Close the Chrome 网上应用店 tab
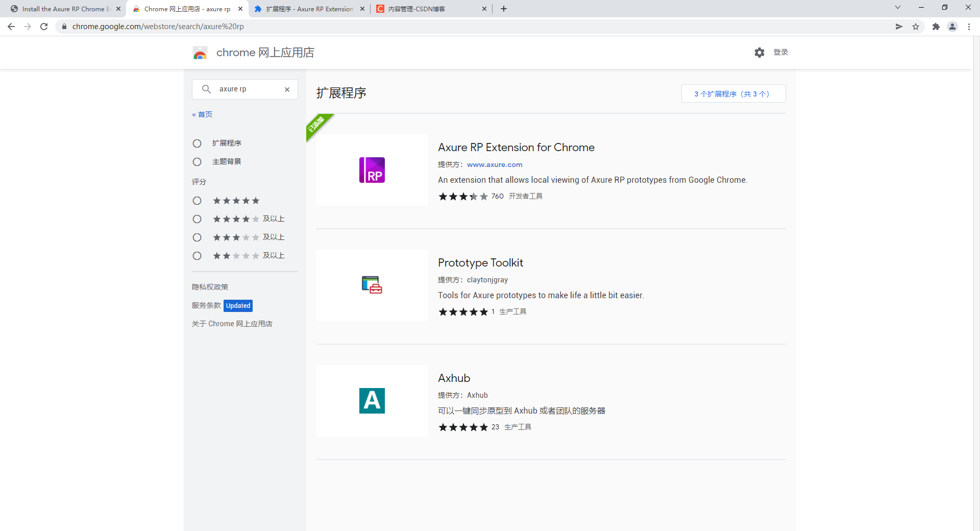 point(240,9)
